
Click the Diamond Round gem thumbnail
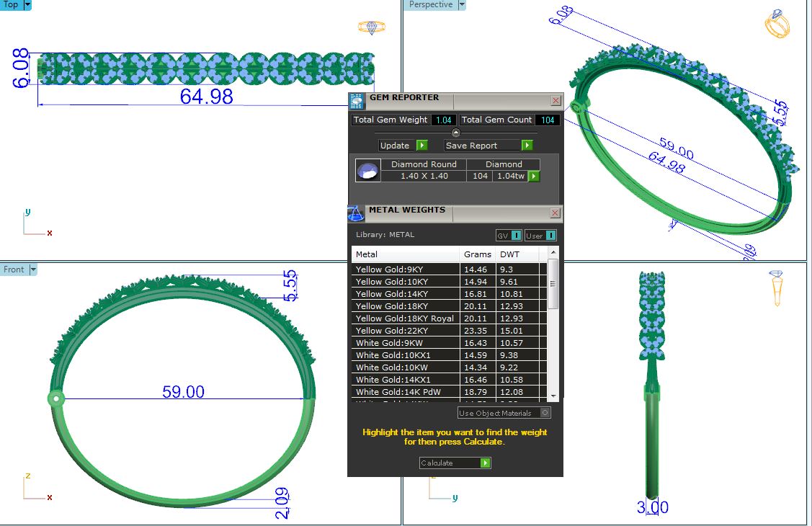click(x=367, y=171)
